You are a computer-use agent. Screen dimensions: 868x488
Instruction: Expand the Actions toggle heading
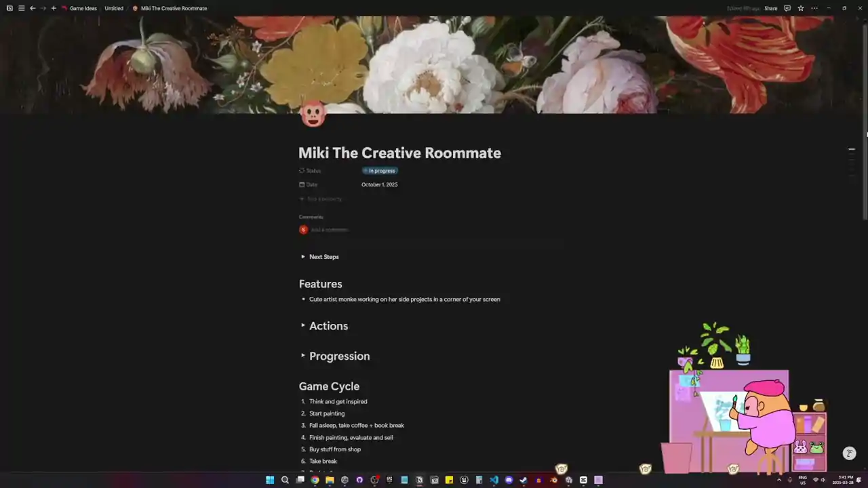pos(303,325)
